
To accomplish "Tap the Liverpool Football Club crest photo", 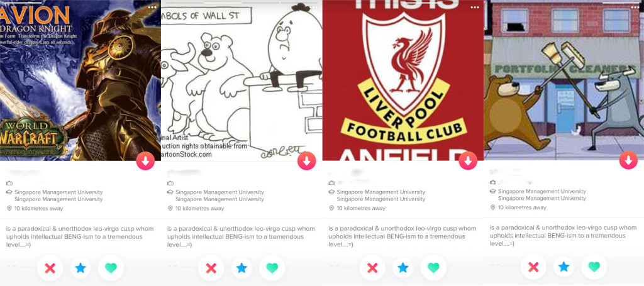I will pos(403,80).
